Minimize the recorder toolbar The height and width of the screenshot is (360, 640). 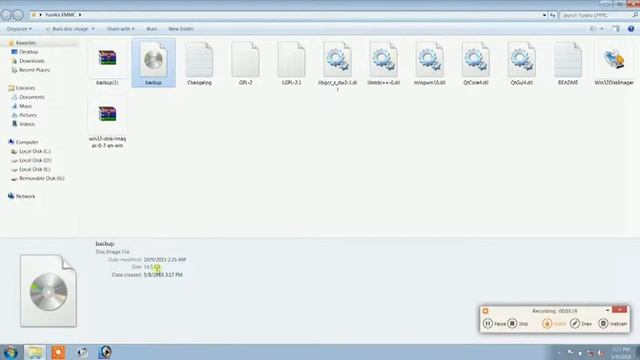pyautogui.click(x=607, y=310)
